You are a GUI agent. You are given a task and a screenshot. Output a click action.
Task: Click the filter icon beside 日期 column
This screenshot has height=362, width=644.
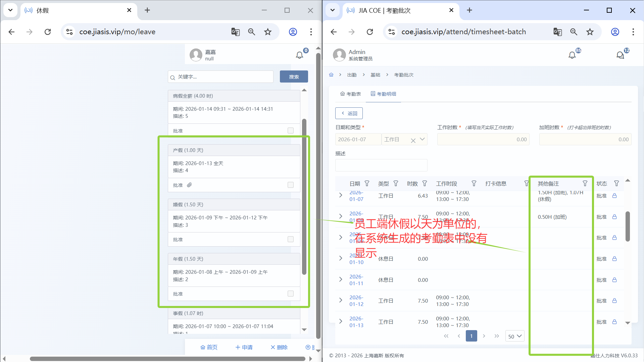pyautogui.click(x=367, y=184)
